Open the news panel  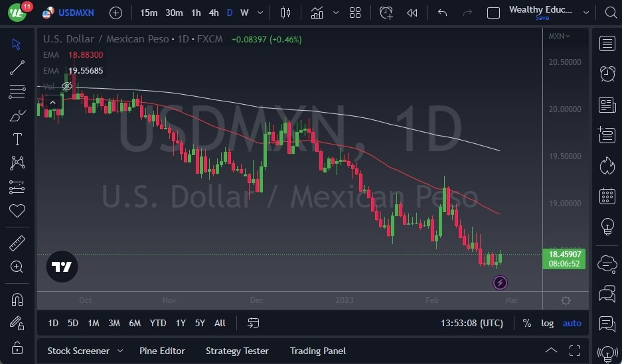[x=607, y=105]
